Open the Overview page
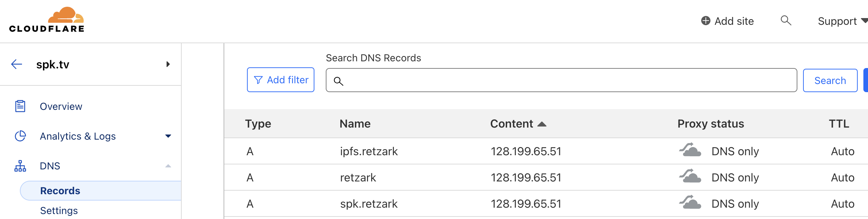The image size is (868, 219). [61, 106]
